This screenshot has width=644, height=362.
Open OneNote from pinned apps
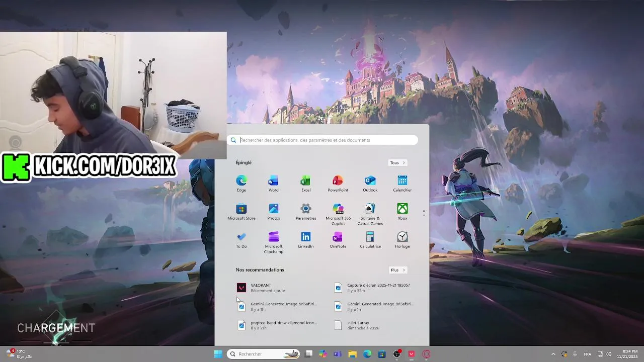(338, 240)
